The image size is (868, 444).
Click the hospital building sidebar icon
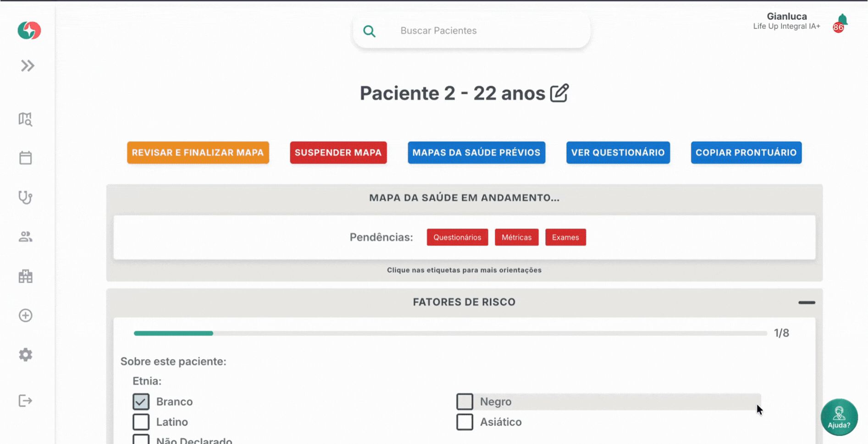click(x=26, y=276)
